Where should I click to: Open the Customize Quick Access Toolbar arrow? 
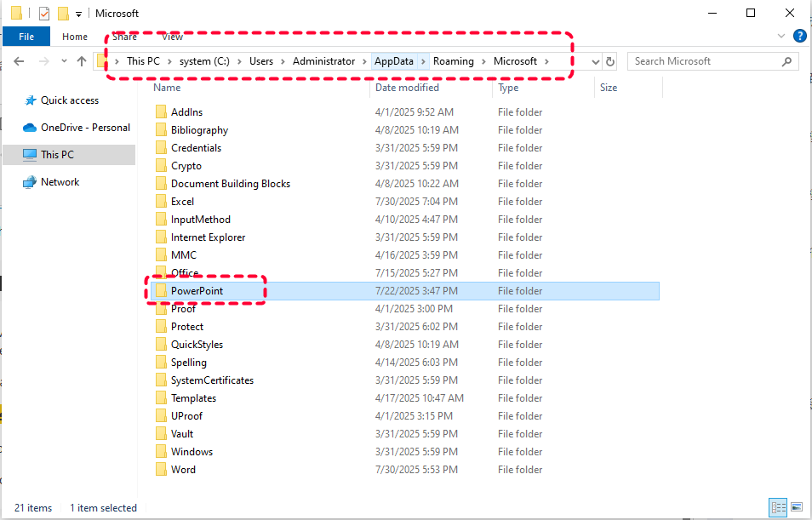click(x=78, y=14)
